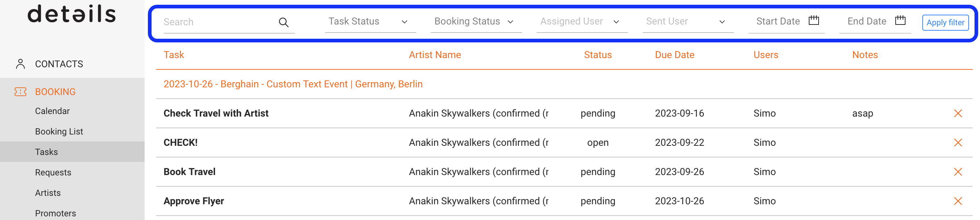Open the Booking List page
Image resolution: width=980 pixels, height=220 pixels.
tap(59, 132)
